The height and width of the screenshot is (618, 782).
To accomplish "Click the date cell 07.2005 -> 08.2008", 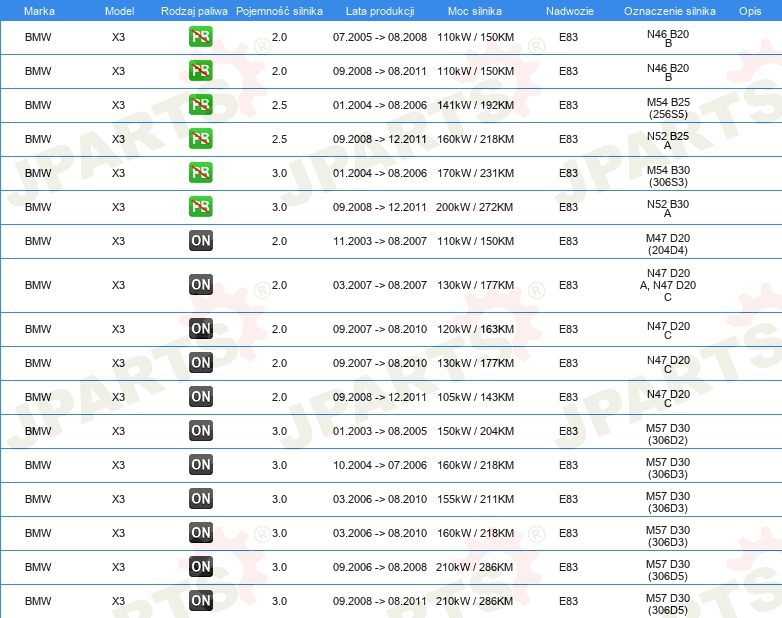I will coord(380,37).
